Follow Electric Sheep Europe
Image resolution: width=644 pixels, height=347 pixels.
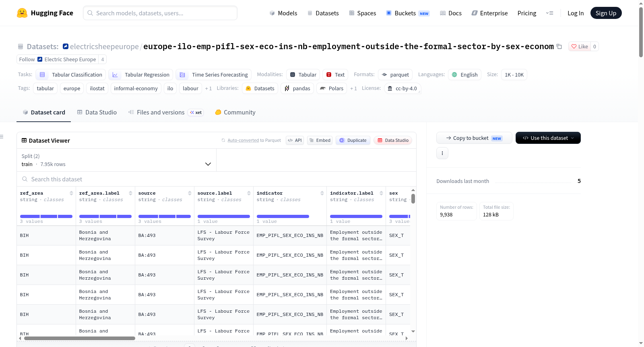pyautogui.click(x=58, y=59)
